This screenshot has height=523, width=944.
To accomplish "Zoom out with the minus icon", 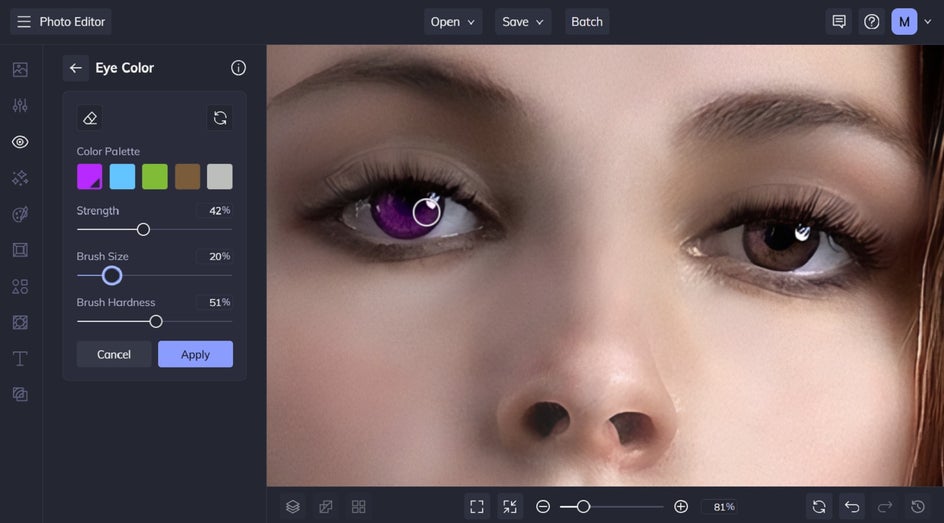I will point(543,507).
